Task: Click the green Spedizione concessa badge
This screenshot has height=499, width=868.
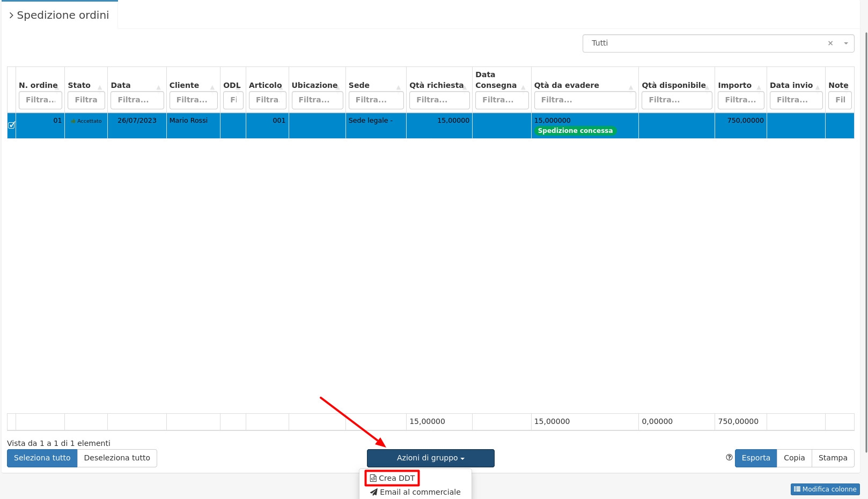Action: click(x=575, y=131)
